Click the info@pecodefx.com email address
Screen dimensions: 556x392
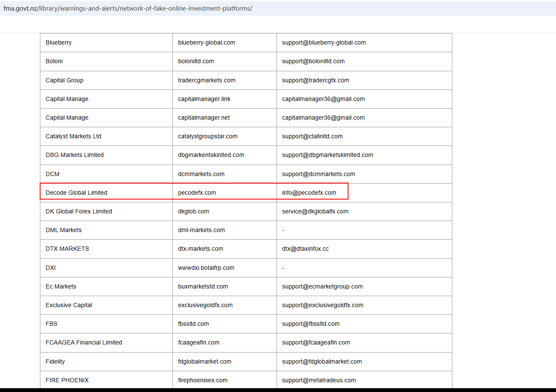coord(309,193)
